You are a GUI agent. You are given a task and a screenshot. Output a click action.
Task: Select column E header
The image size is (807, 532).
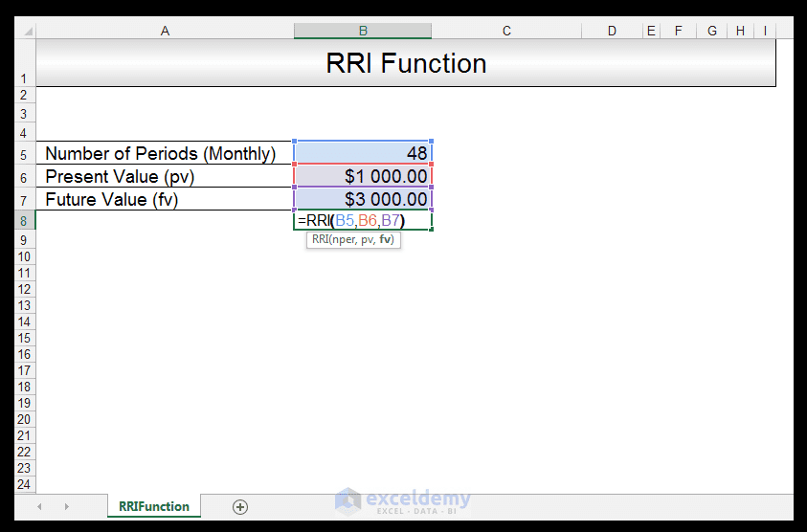tap(651, 31)
